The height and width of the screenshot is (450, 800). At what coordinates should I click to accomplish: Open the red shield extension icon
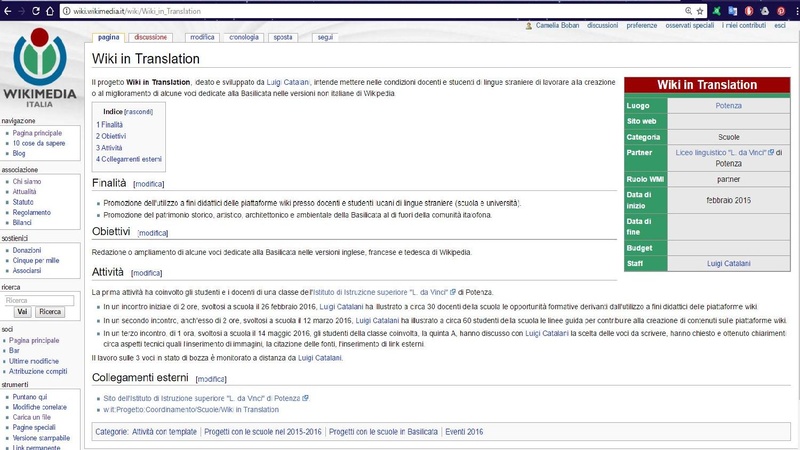pos(748,11)
